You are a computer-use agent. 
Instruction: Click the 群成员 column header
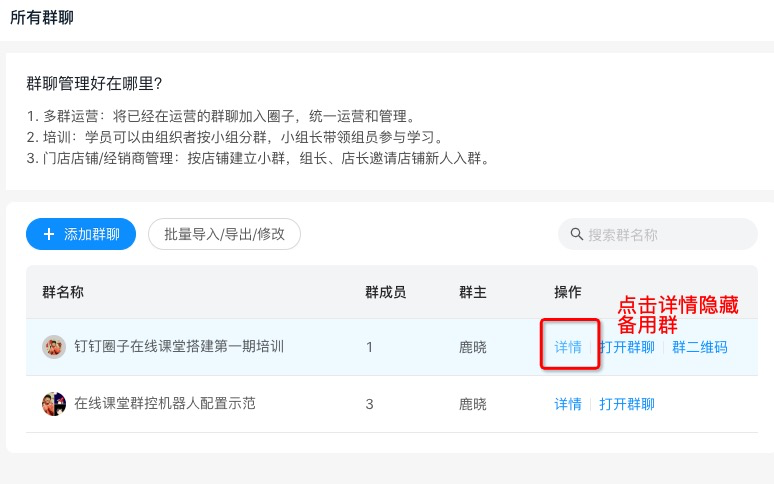pos(386,292)
